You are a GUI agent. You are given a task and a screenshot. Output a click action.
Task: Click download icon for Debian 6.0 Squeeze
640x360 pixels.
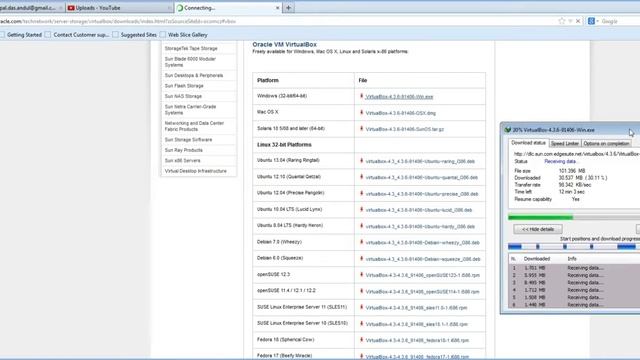(x=361, y=258)
